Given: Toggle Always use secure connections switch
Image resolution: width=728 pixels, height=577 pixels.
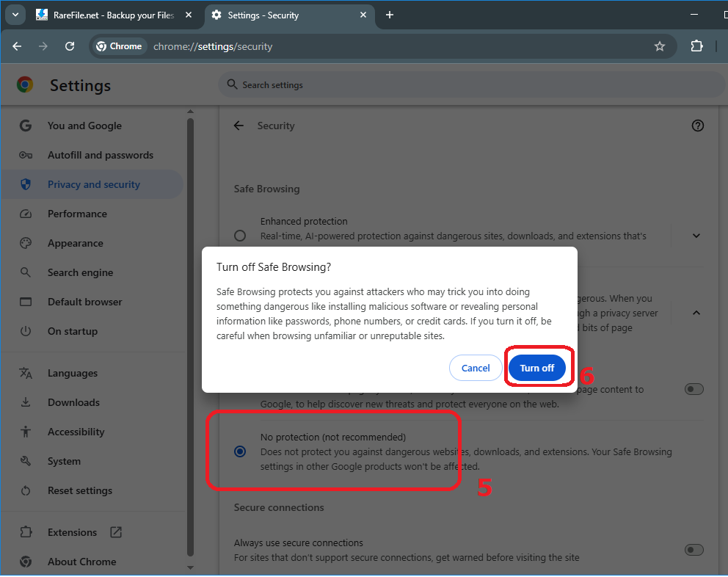Looking at the screenshot, I should click(x=693, y=550).
